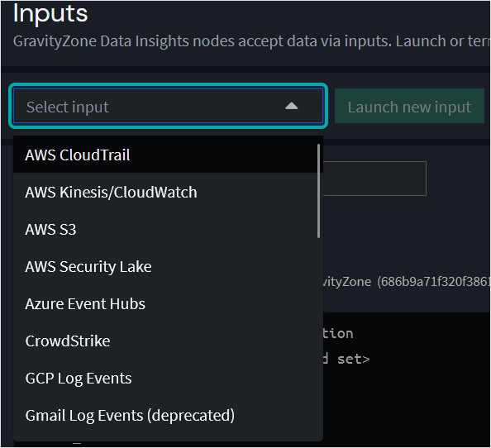Open the Select input dropdown
Image resolution: width=491 pixels, height=448 pixels.
click(x=168, y=106)
